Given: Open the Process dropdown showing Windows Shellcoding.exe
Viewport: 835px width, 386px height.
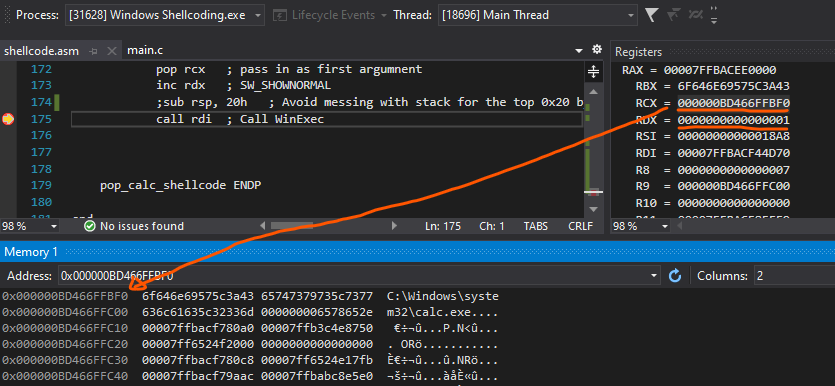Looking at the screenshot, I should pos(165,15).
